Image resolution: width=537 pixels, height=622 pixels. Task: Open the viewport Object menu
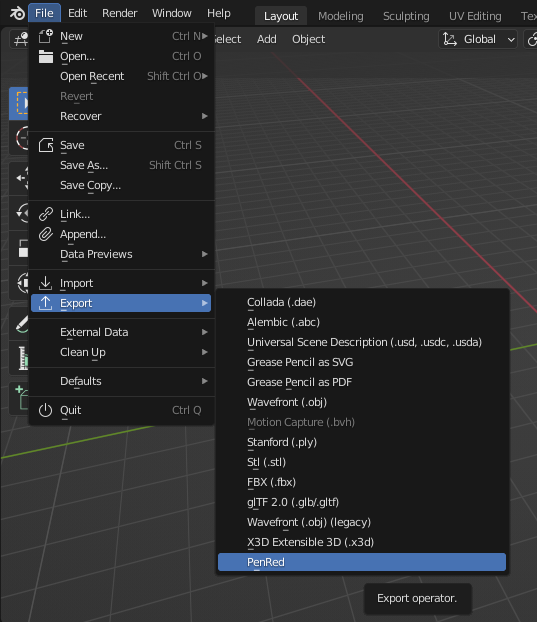click(309, 39)
